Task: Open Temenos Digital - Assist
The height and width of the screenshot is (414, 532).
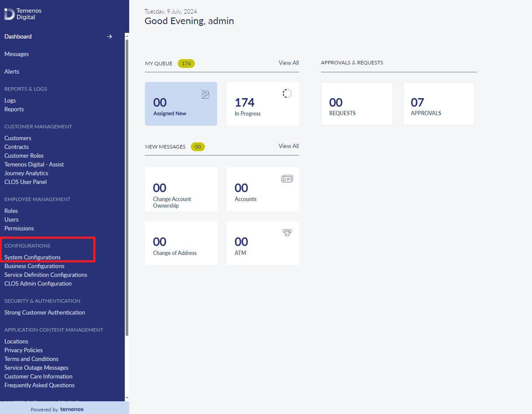Action: click(x=34, y=164)
